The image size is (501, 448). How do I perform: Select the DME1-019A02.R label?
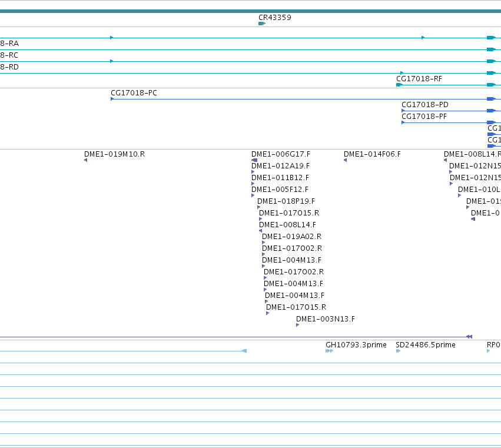pos(292,237)
